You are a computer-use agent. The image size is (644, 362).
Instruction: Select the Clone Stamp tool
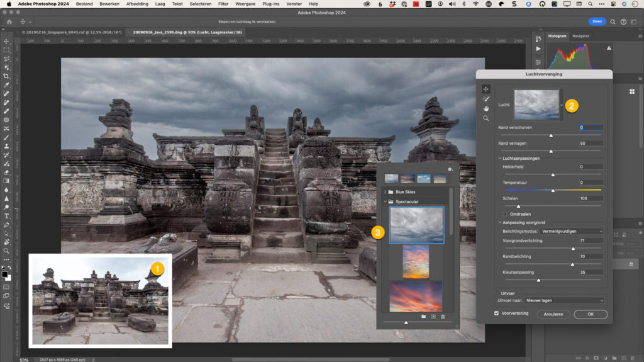coord(6,146)
